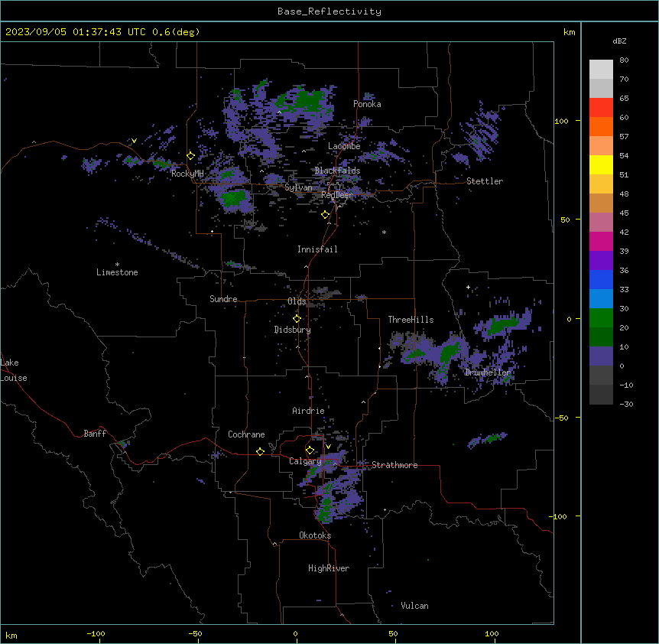Select the yellow legend swatch between 54 and 51
This screenshot has height=644, width=659.
coord(601,164)
